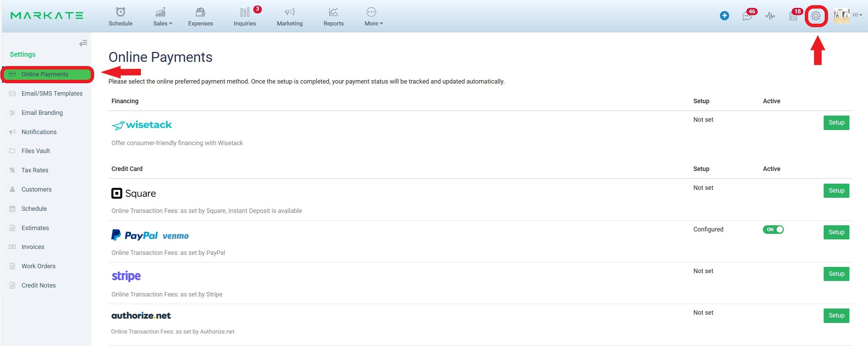Click the sidebar Schedule calendar icon
The image size is (868, 346).
[12, 209]
